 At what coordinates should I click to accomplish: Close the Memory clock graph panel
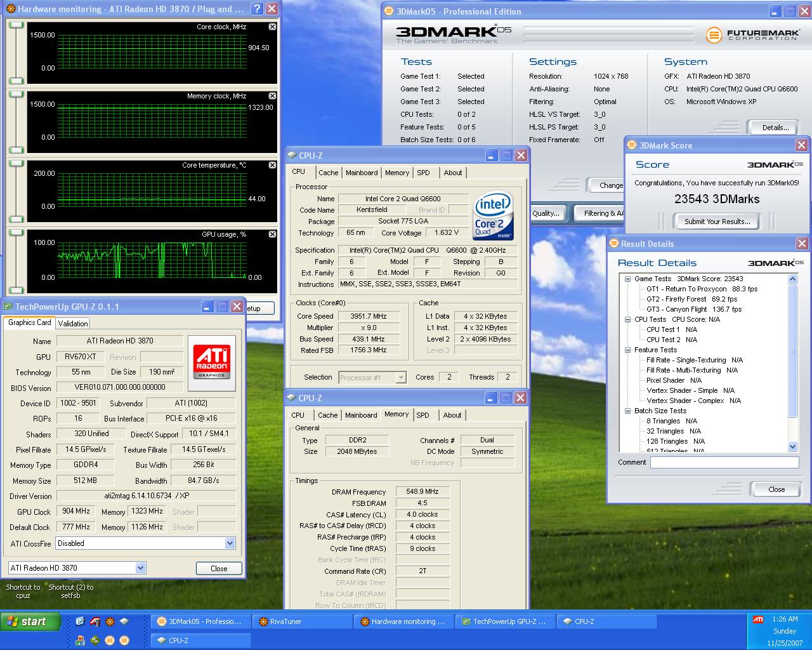pos(272,96)
